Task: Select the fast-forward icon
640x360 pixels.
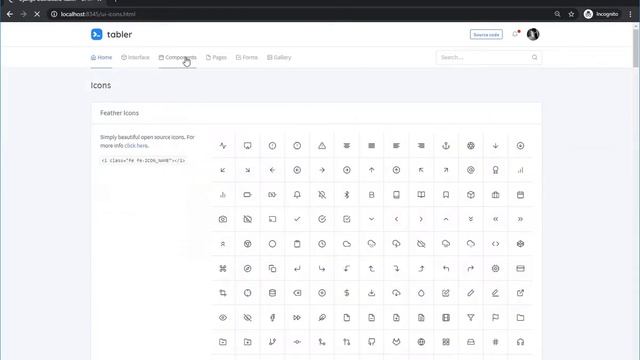Action: (297, 318)
